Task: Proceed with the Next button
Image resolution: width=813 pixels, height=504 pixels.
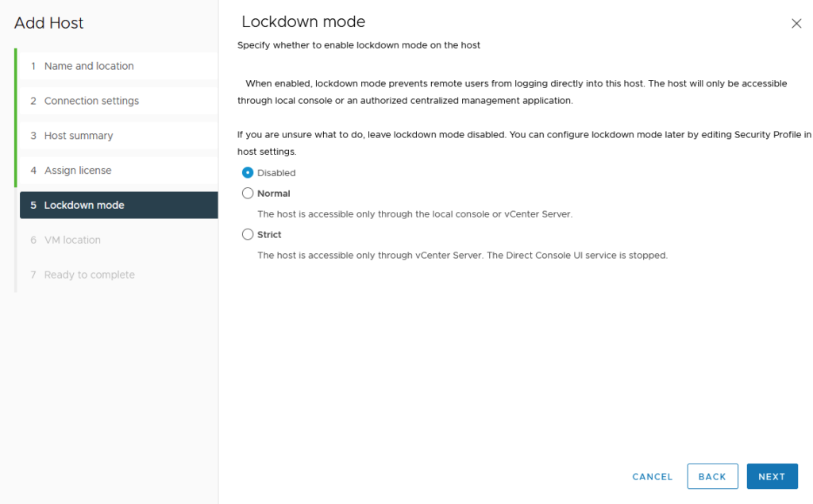Action: pos(771,476)
